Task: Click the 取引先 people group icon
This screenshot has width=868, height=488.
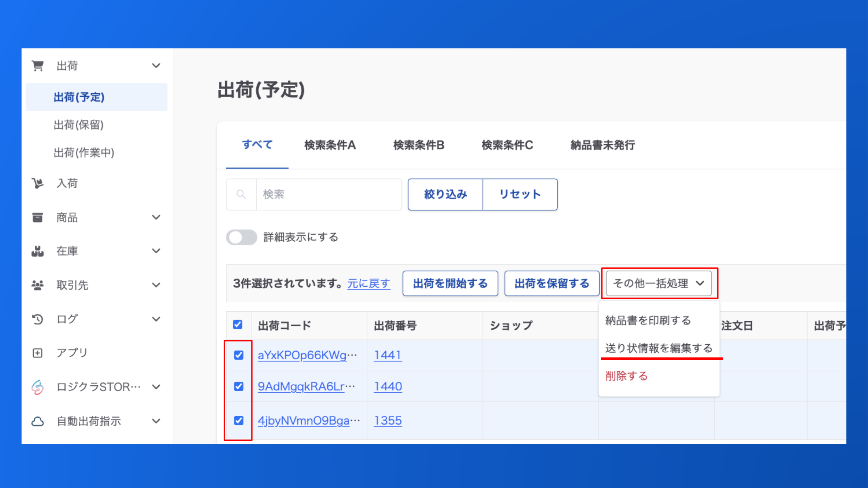Action: (x=37, y=285)
